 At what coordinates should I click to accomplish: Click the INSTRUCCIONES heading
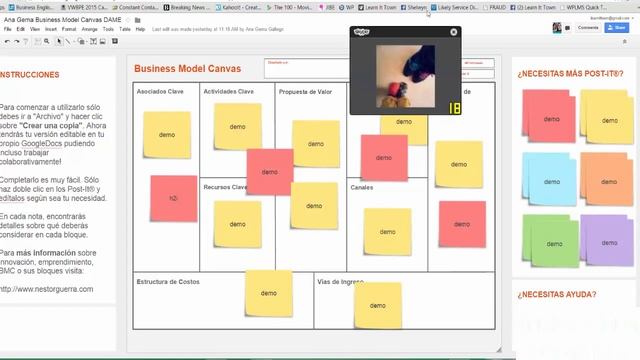29,75
